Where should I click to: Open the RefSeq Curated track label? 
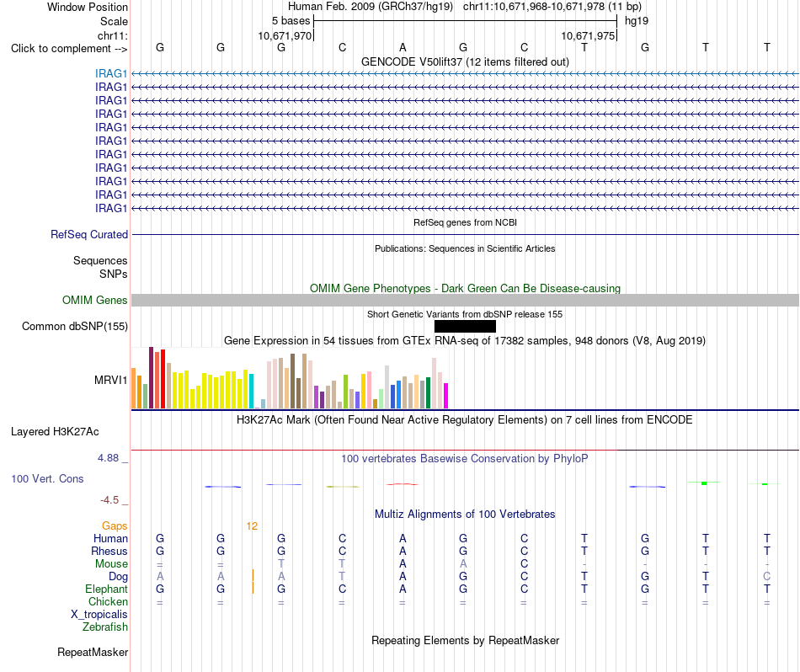tap(89, 235)
